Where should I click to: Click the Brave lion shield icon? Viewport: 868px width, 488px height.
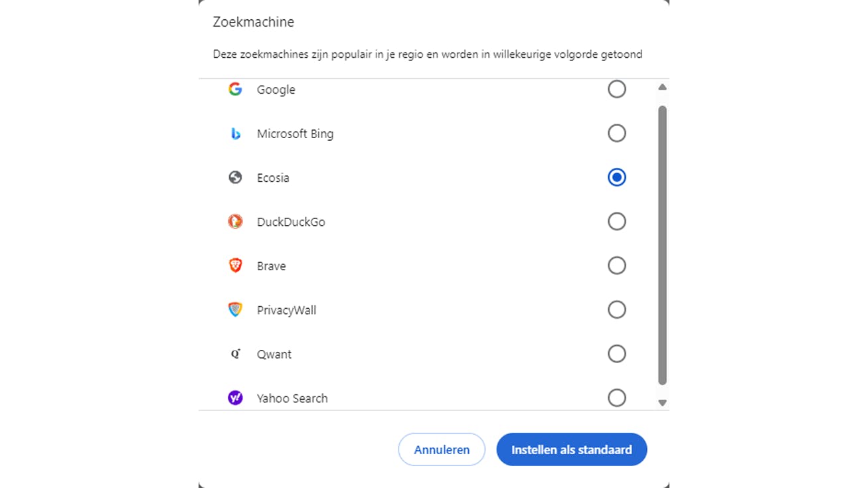coord(235,265)
